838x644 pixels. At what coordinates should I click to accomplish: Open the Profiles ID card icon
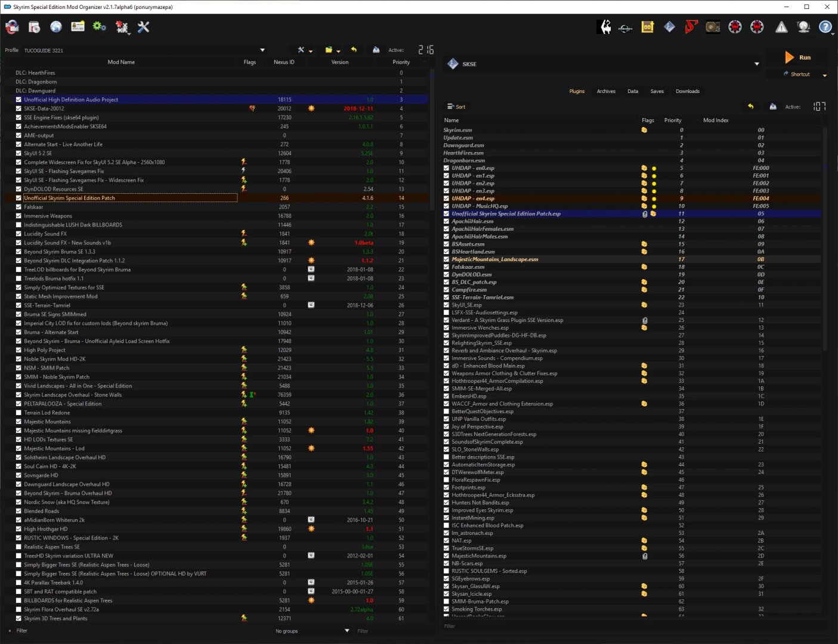[78, 27]
